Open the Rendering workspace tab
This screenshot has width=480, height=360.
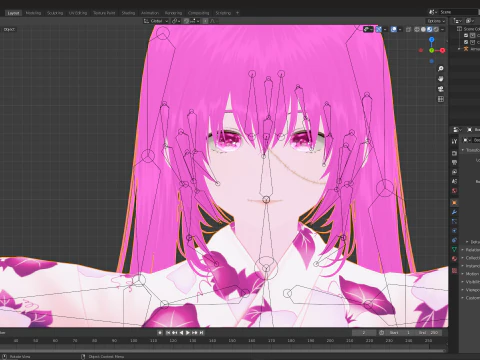[x=173, y=13]
